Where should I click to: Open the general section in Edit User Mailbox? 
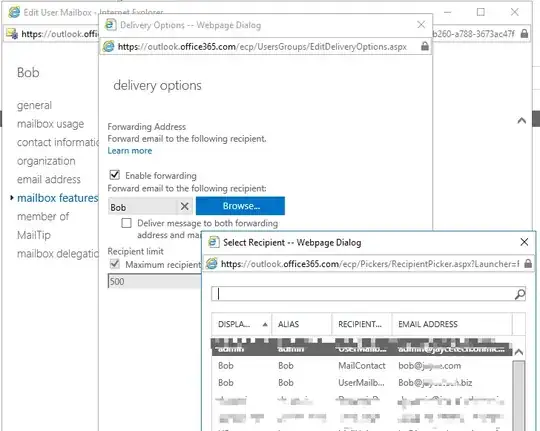coord(34,105)
